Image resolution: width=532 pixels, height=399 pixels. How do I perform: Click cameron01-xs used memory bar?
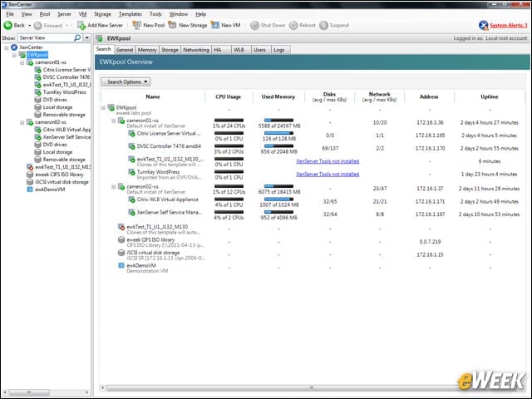pos(278,120)
